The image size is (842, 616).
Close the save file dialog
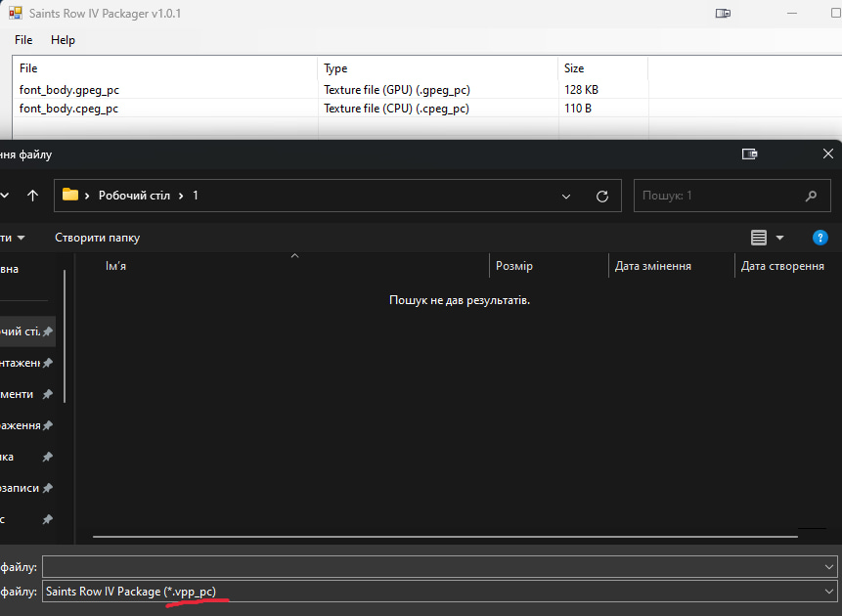click(828, 154)
